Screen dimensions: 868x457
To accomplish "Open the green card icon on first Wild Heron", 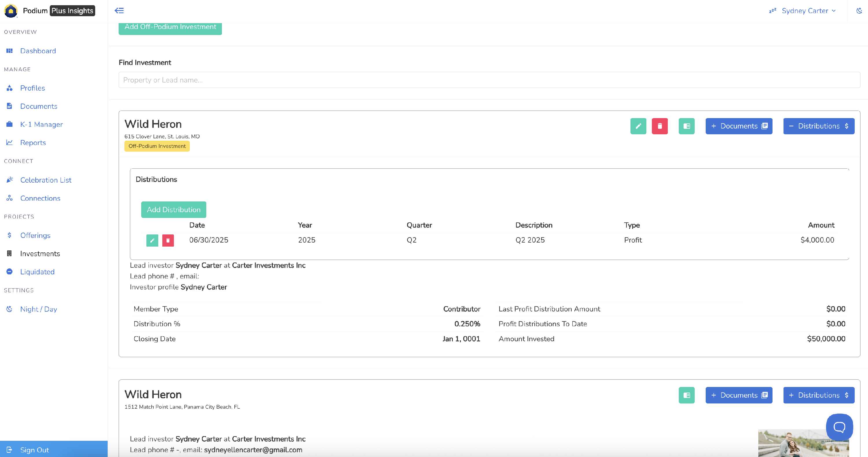I will point(686,126).
